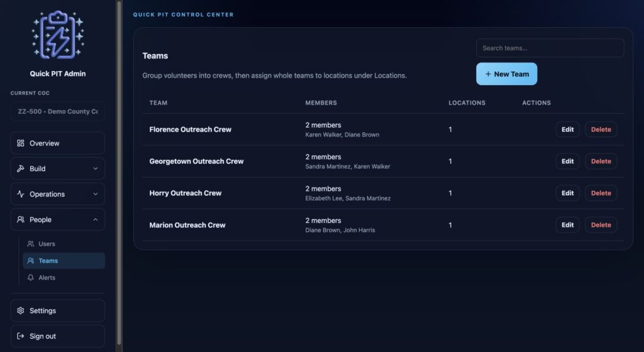Select the Florence Outreach Crew name
This screenshot has height=352, width=644.
coord(190,129)
